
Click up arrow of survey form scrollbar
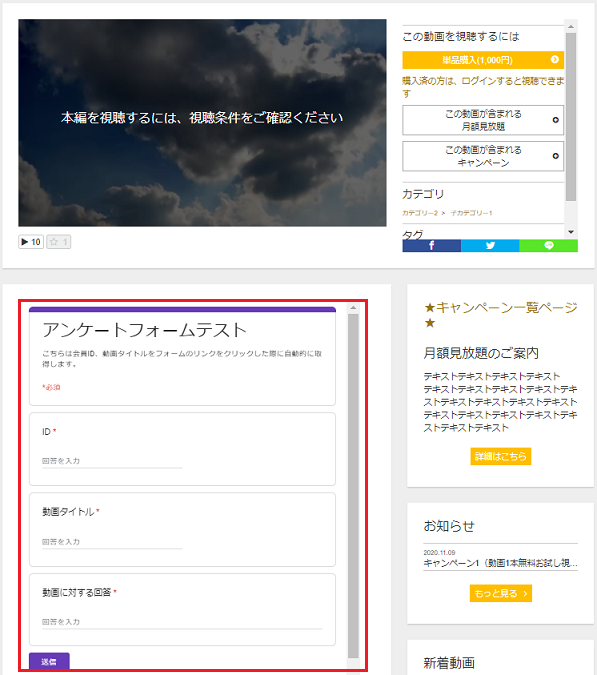pos(353,308)
